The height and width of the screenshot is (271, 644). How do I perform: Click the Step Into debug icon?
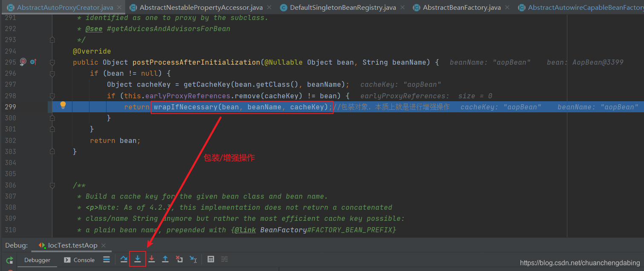[x=138, y=259]
